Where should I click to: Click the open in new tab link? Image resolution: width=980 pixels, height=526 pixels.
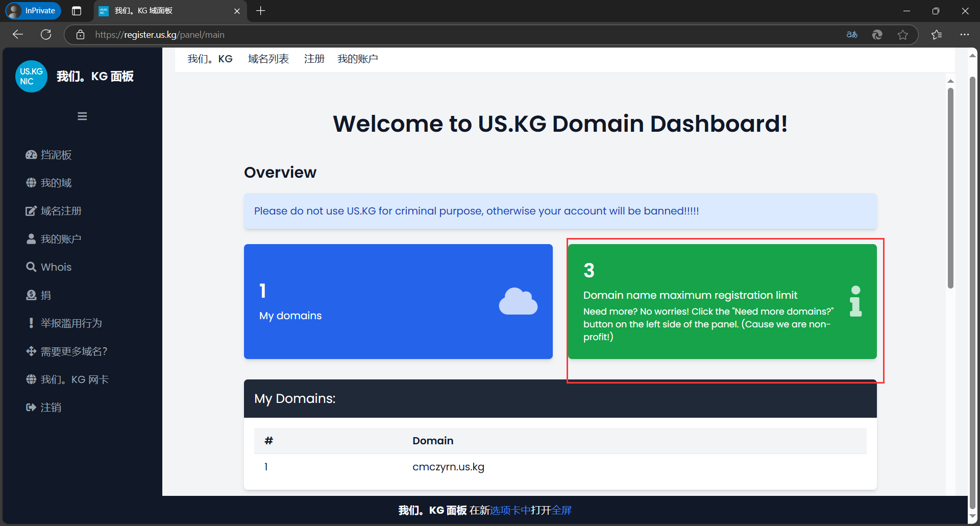[510, 510]
